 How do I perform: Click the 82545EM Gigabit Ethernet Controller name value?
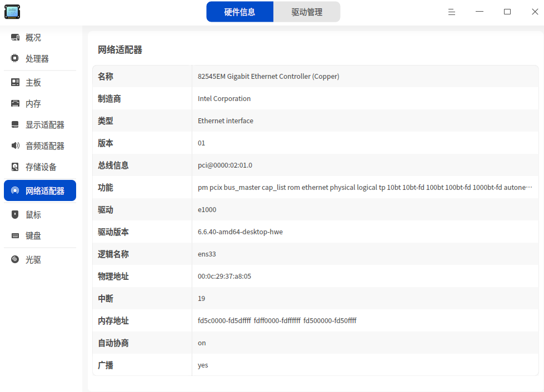point(268,76)
